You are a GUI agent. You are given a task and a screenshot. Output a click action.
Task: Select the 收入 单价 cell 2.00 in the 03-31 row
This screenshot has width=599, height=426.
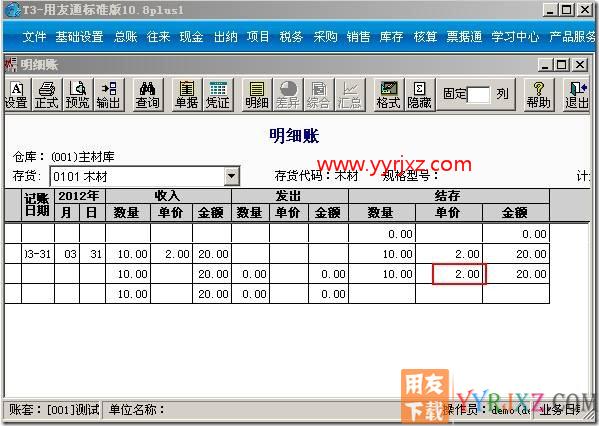172,254
